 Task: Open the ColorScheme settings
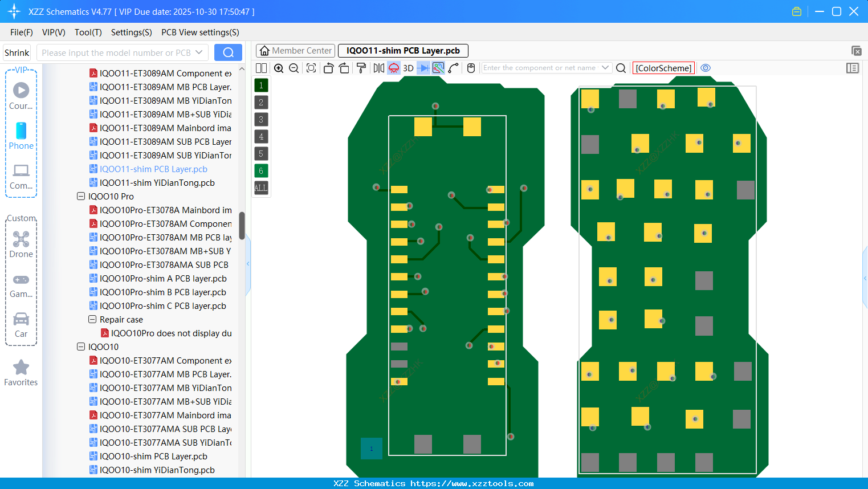(663, 68)
